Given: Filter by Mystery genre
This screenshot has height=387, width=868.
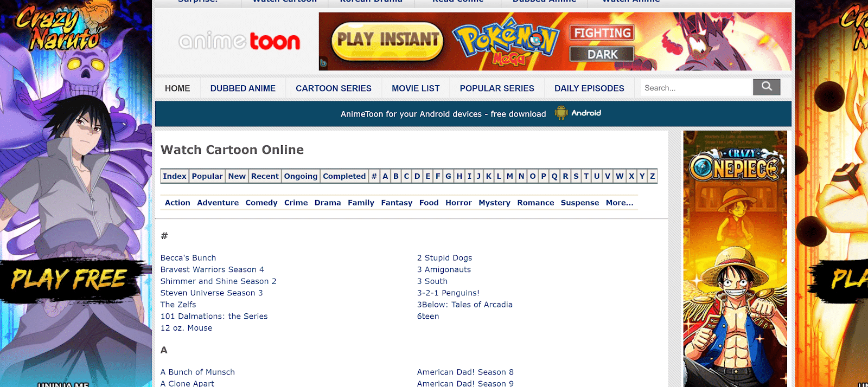Looking at the screenshot, I should click(x=495, y=203).
